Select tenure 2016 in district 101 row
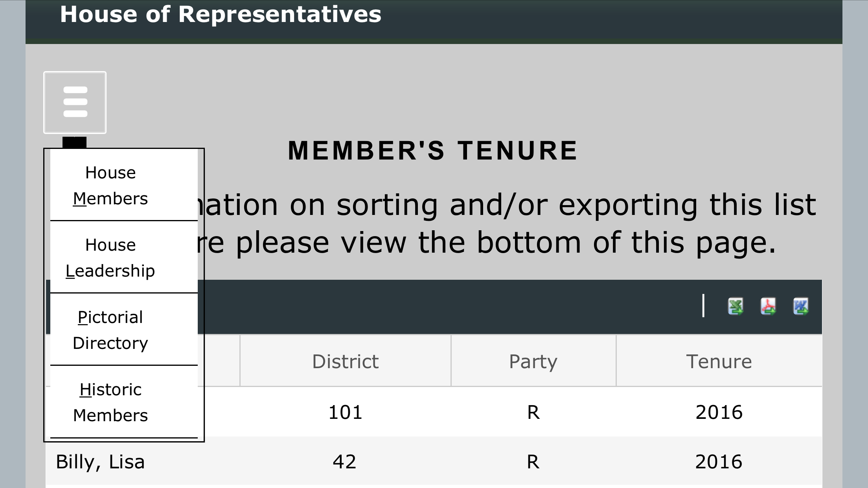868x488 pixels. pos(719,412)
